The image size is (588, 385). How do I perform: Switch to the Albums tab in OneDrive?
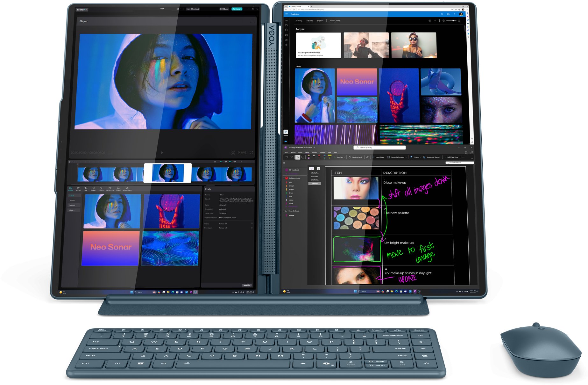tap(309, 21)
